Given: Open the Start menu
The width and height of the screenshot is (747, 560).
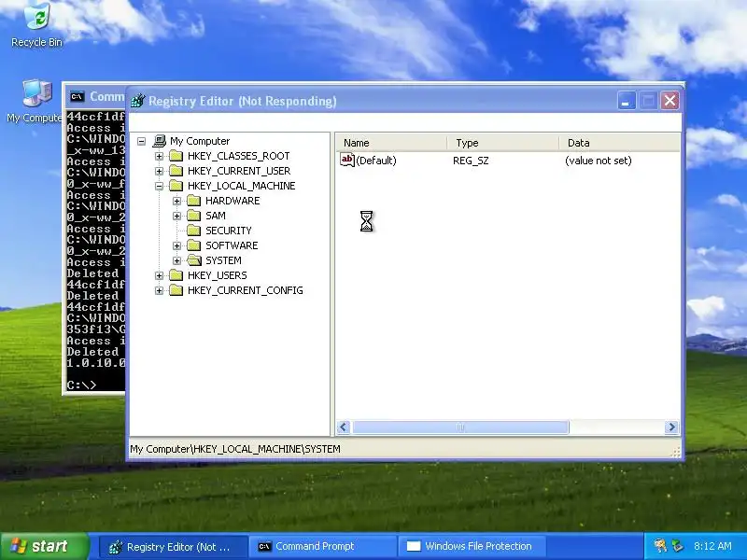Looking at the screenshot, I should (45, 546).
